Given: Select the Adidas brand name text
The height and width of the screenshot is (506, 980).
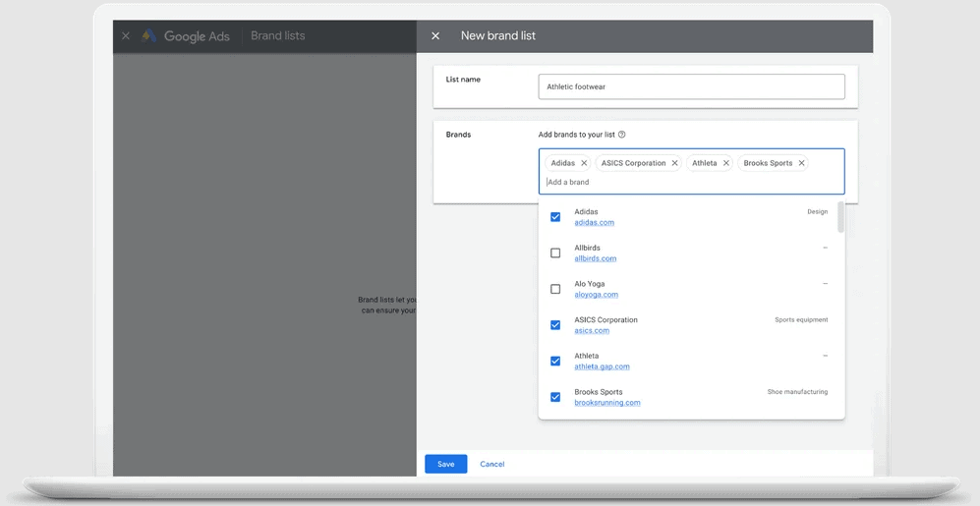Looking at the screenshot, I should pyautogui.click(x=586, y=212).
